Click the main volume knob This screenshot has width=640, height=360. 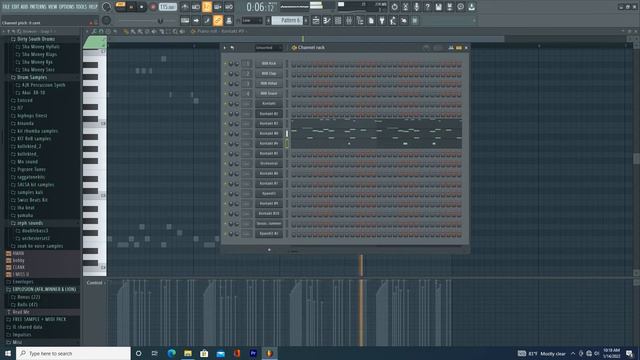pyautogui.click(x=107, y=7)
